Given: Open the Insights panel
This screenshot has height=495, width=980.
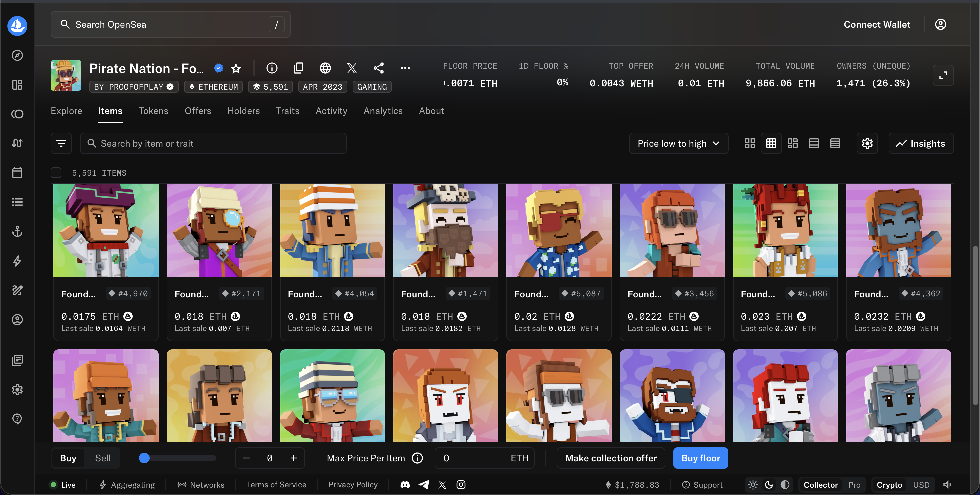Looking at the screenshot, I should point(921,143).
